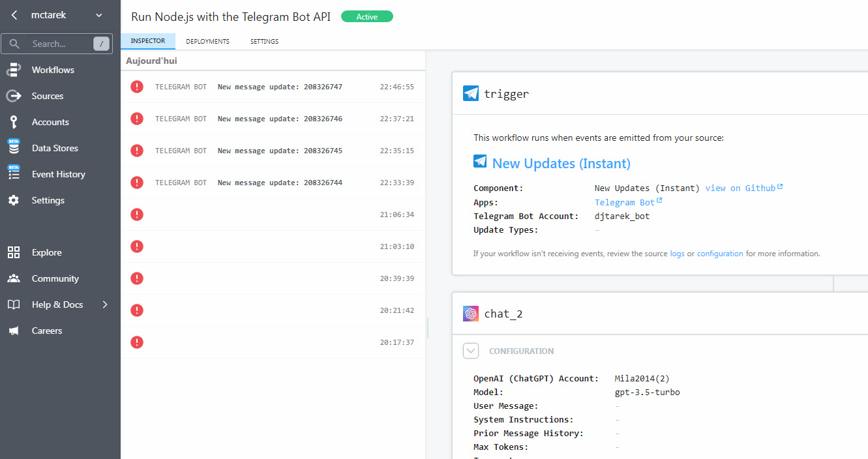Click the Telegram icon in trigger header
Viewport: 868px width, 459px height.
(x=471, y=93)
